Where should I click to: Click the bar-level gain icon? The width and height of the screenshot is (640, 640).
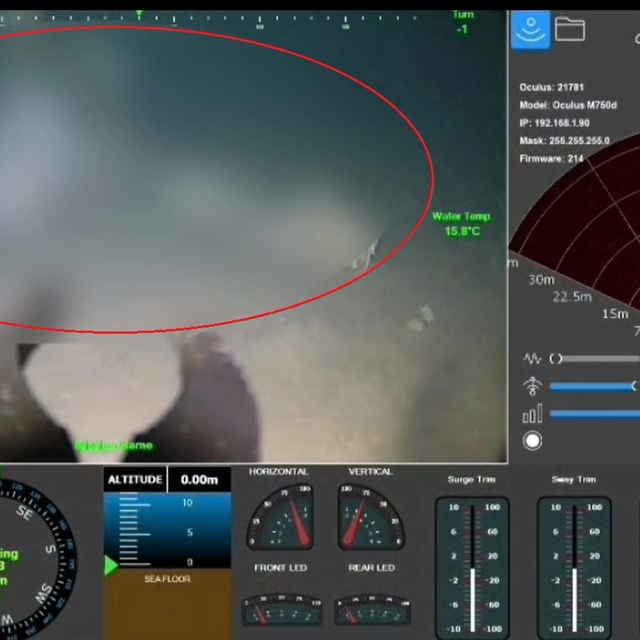coord(532,414)
